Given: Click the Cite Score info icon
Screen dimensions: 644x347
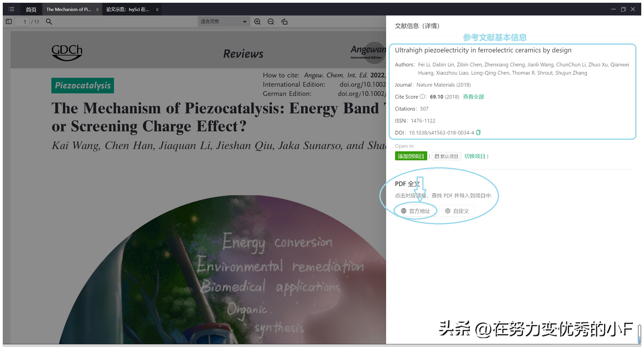Looking at the screenshot, I should pyautogui.click(x=422, y=97).
